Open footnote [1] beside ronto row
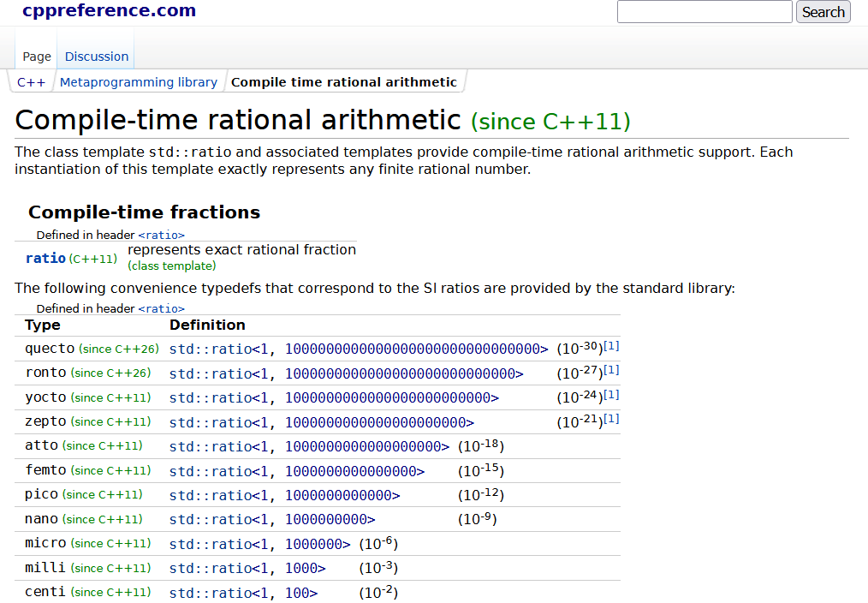The image size is (868, 603). coord(611,370)
